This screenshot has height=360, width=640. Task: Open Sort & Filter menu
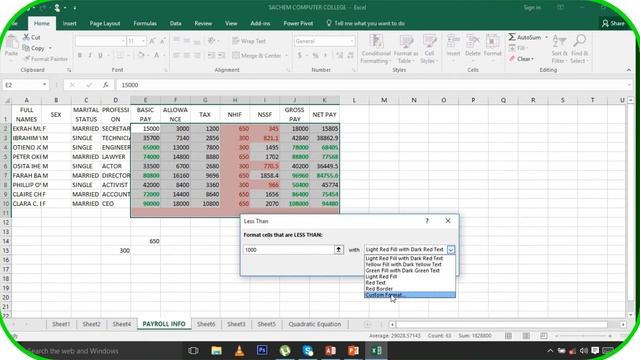click(x=559, y=49)
